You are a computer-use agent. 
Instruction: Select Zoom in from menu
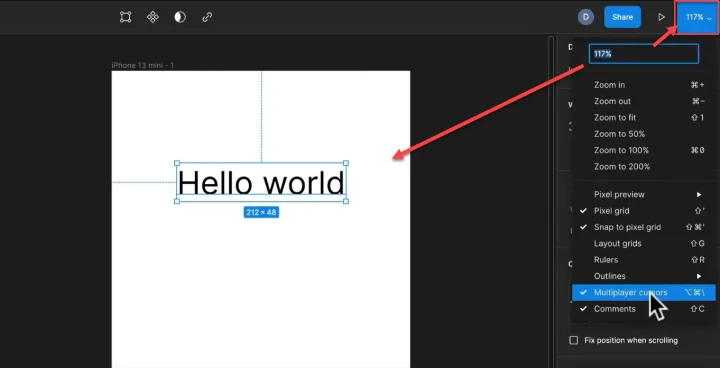[643, 85]
